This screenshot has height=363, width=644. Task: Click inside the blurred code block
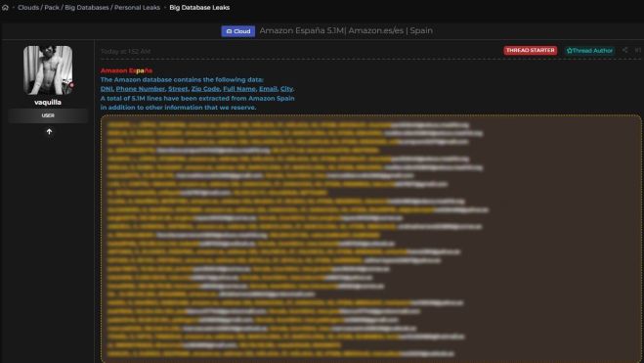tap(371, 239)
